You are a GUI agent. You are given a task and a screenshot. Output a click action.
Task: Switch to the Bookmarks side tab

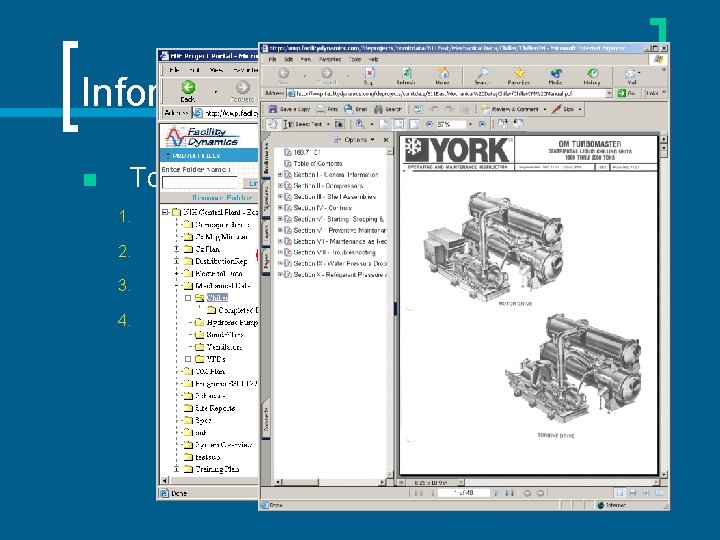click(x=266, y=158)
